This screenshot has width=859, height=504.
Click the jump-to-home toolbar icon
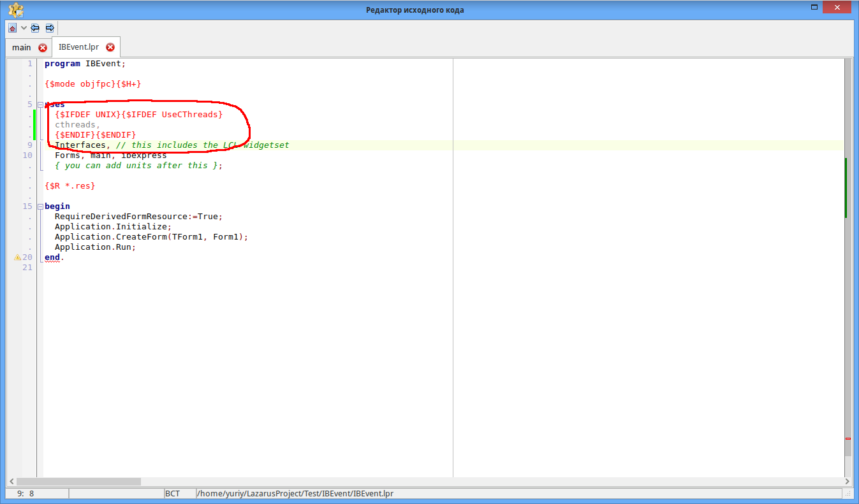point(13,28)
